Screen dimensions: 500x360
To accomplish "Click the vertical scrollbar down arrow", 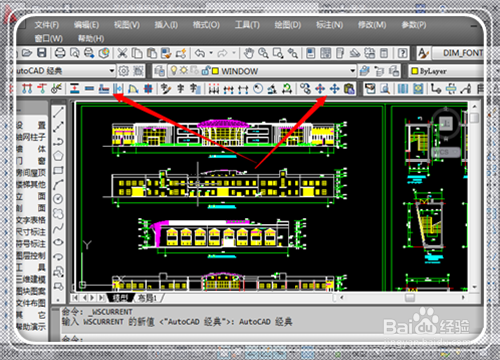I will pos(474,287).
